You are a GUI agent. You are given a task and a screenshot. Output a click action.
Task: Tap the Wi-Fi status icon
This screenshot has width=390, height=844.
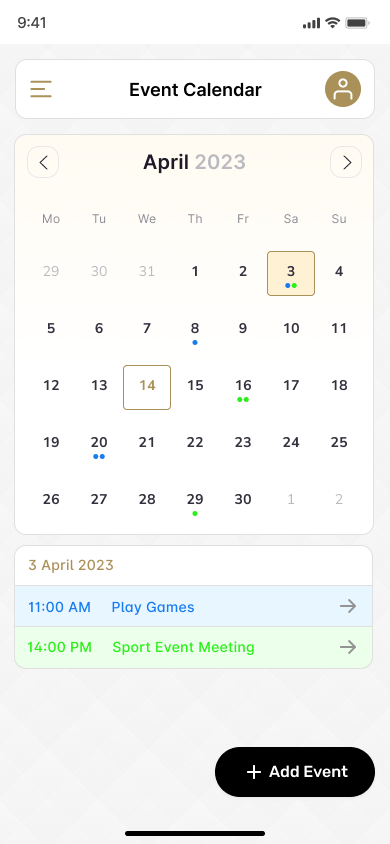[332, 23]
